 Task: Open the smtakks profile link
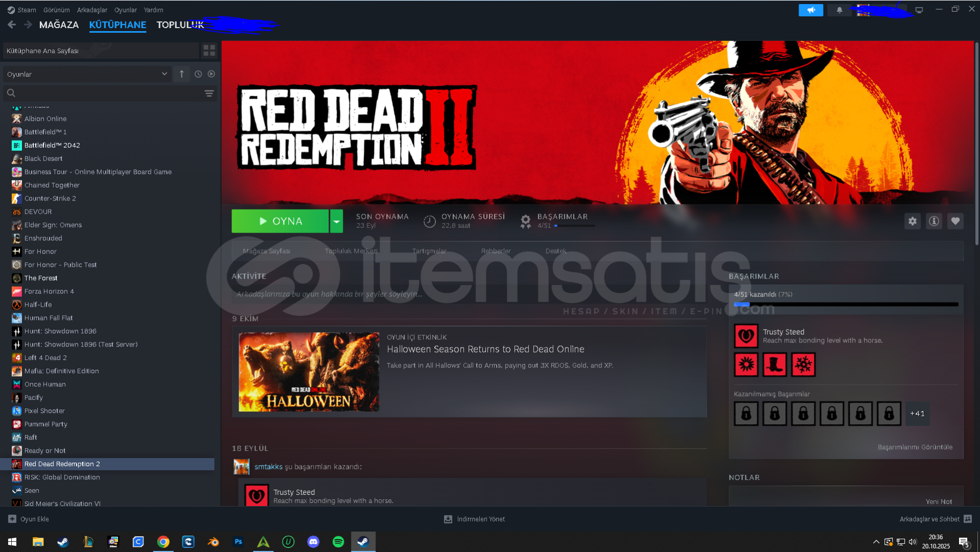pyautogui.click(x=268, y=467)
